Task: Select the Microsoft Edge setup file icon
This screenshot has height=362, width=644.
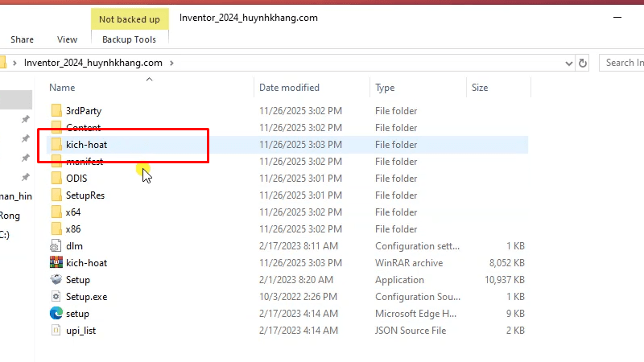Action: pos(56,314)
